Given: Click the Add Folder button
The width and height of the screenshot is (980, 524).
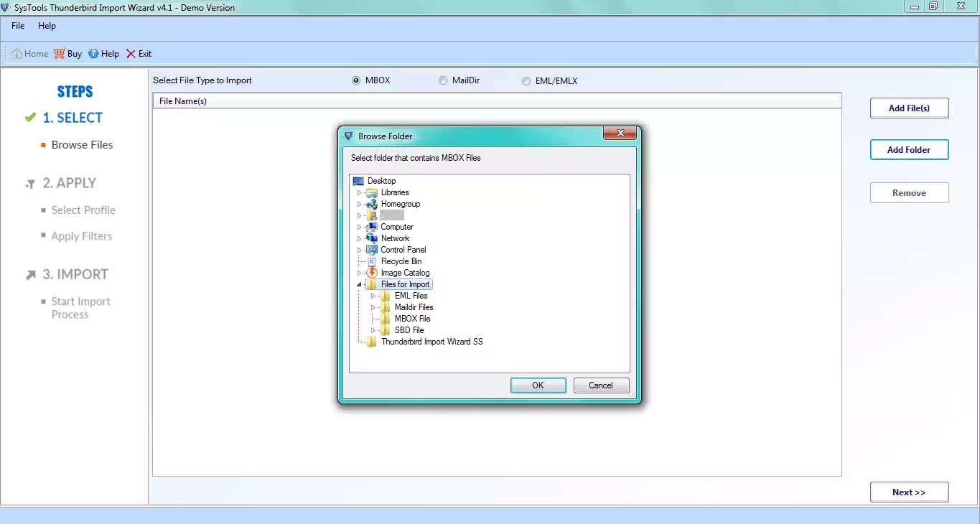Looking at the screenshot, I should point(909,150).
